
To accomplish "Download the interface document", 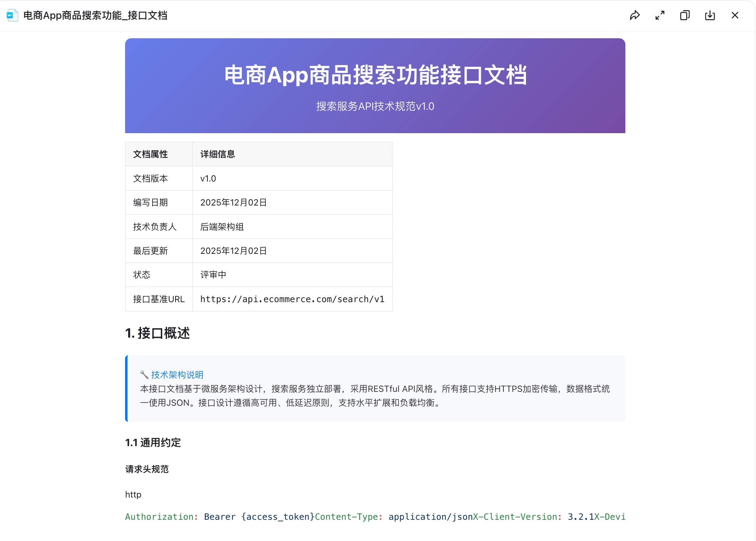I will [x=710, y=15].
